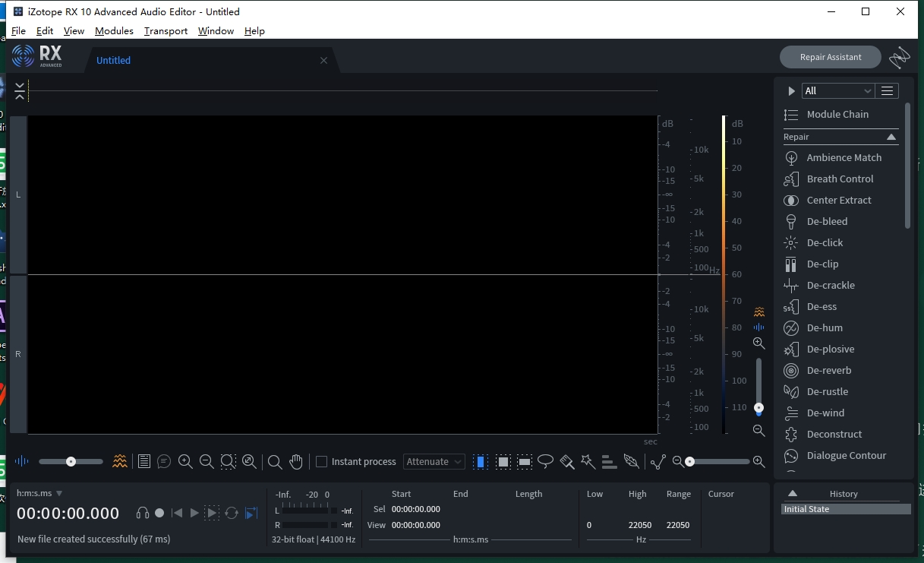Open the Center Extract module
Viewport: 924px width, 563px height.
[840, 200]
